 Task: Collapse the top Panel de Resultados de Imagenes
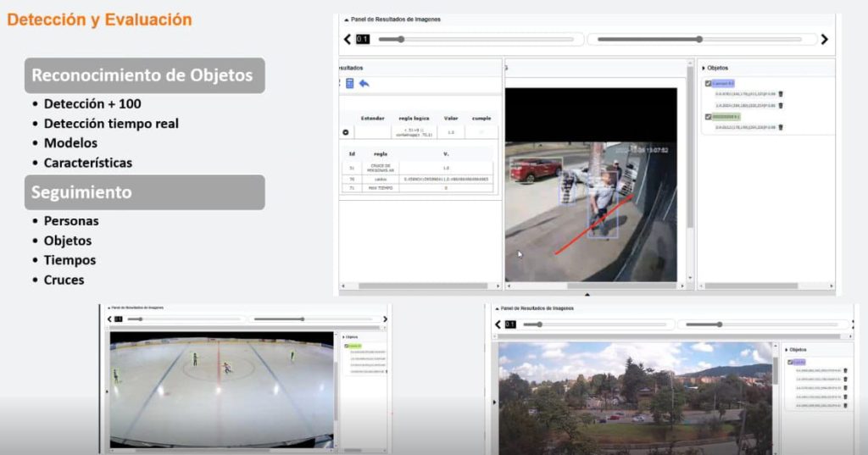coord(346,19)
